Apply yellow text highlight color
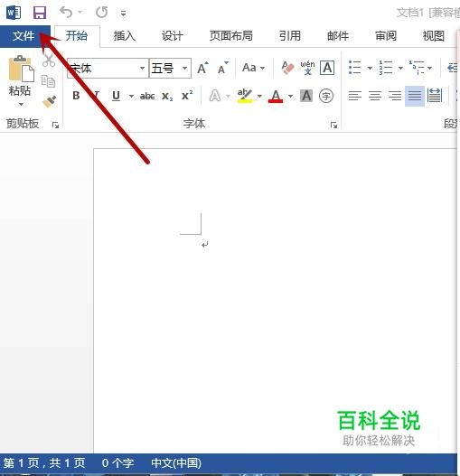This screenshot has height=476, width=460. pyautogui.click(x=245, y=96)
